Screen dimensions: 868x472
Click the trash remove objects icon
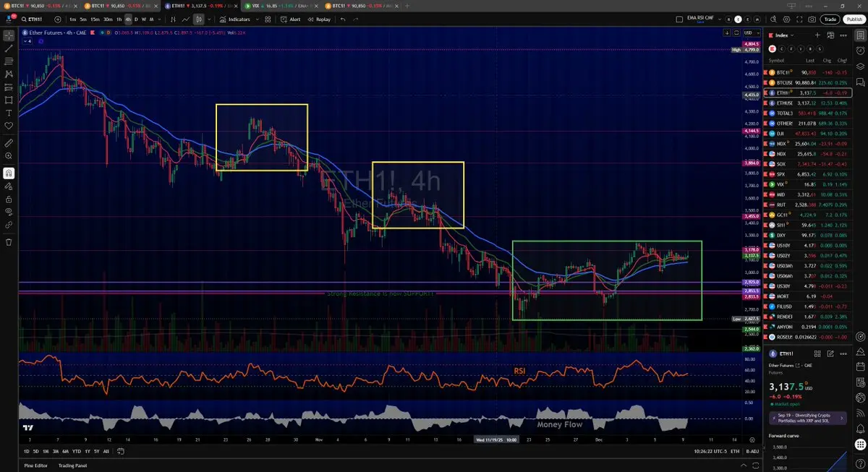[9, 241]
